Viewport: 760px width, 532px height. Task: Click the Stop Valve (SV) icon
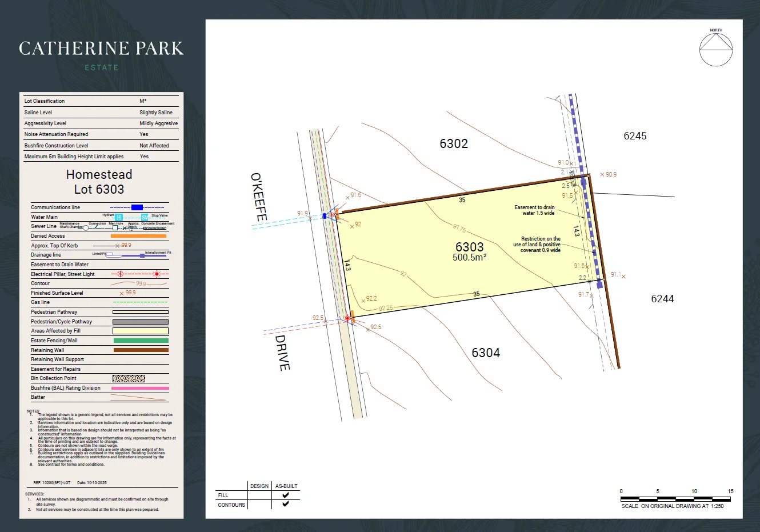(145, 218)
